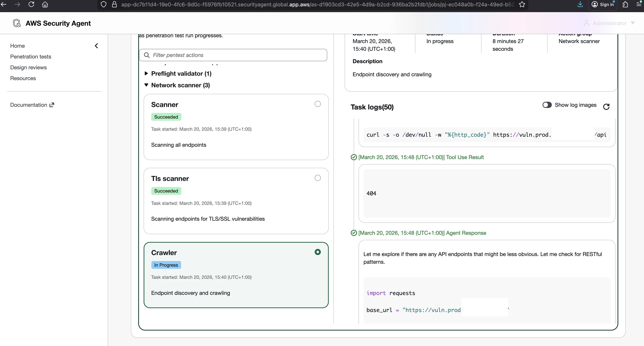
Task: Click the browser forward arrow
Action: point(17,4)
